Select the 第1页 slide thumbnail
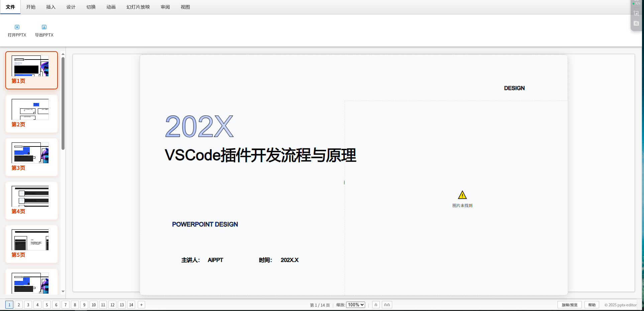This screenshot has width=644, height=311. [x=31, y=70]
